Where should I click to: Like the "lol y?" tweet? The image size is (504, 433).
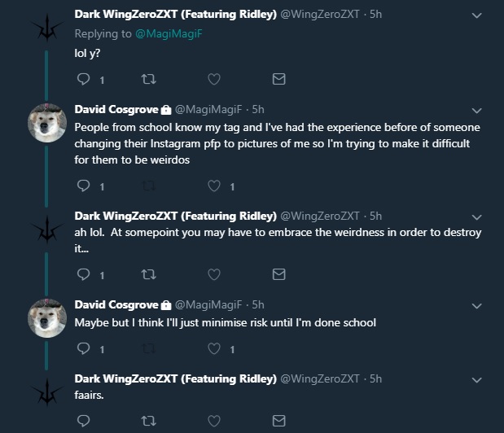pyautogui.click(x=213, y=80)
